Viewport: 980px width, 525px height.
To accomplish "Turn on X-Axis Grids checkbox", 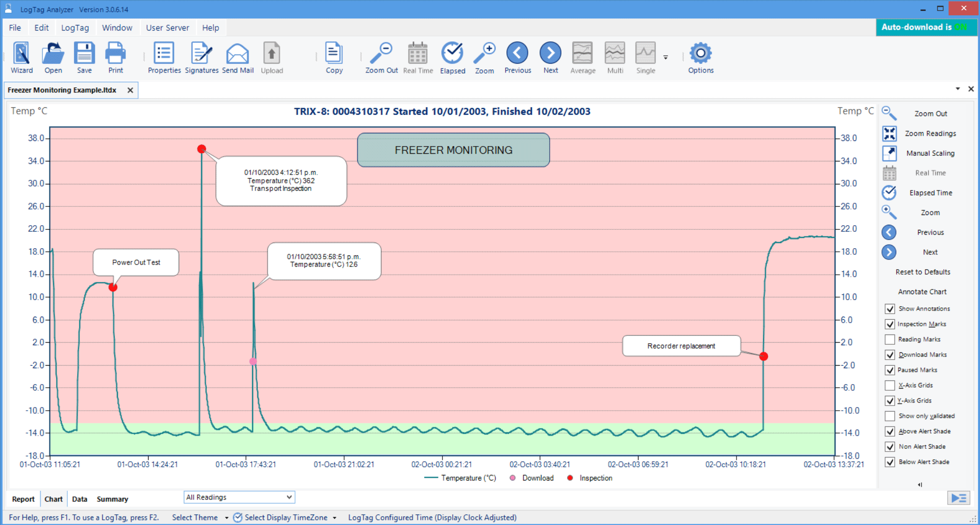I will click(x=890, y=386).
